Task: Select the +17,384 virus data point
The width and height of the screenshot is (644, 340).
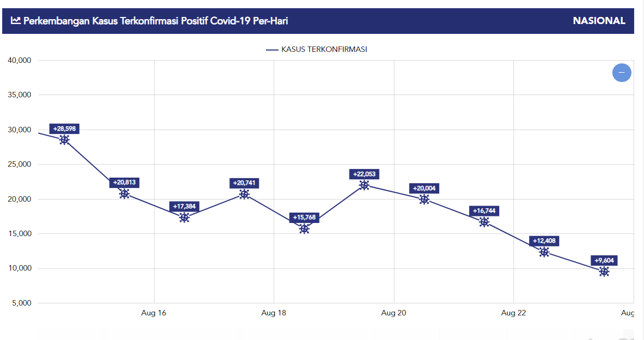Action: click(184, 218)
